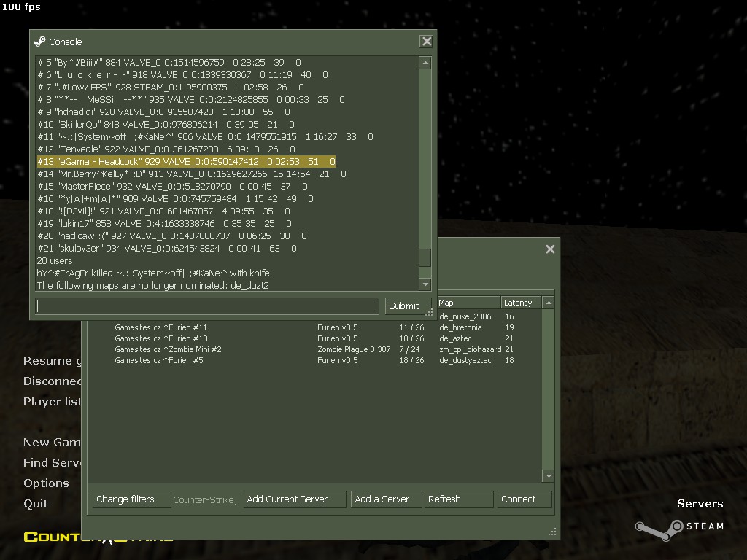
Task: Refresh the server list
Action: click(458, 499)
